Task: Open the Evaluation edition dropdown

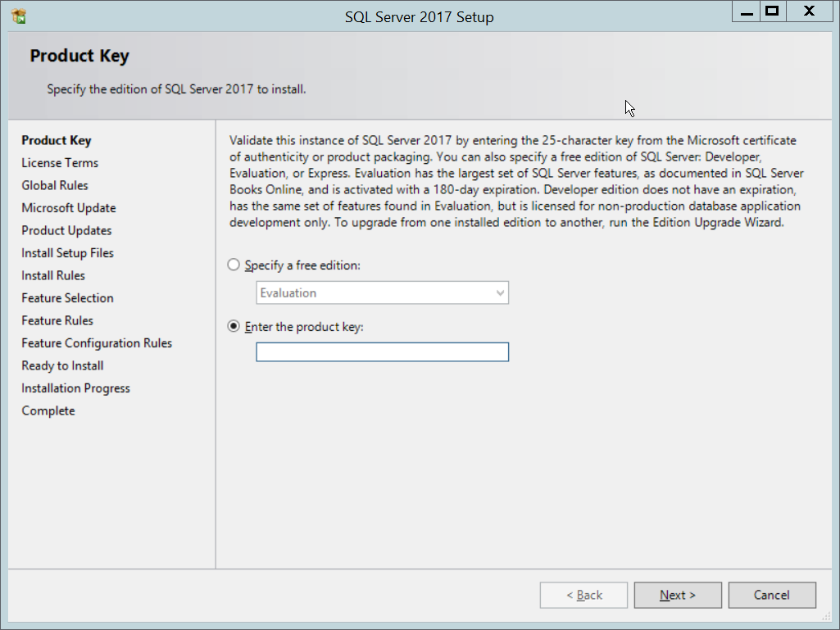Action: point(382,293)
